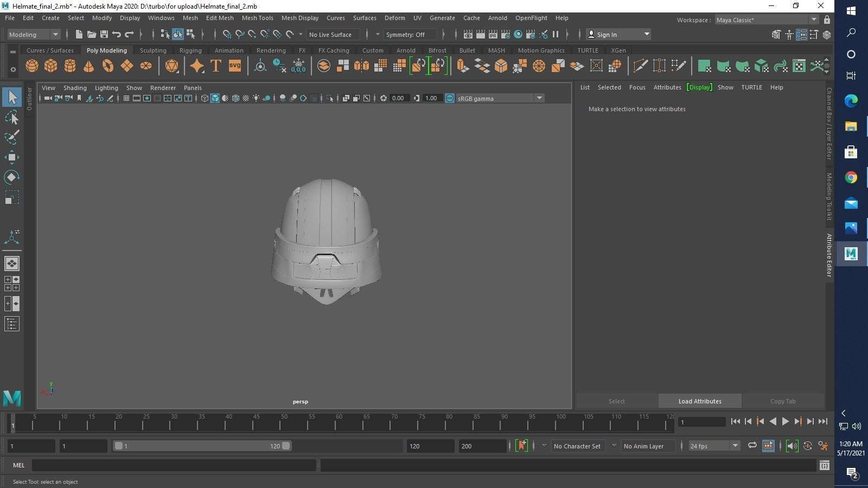Click the SVG import shelf icon
The image size is (868, 488).
[234, 66]
